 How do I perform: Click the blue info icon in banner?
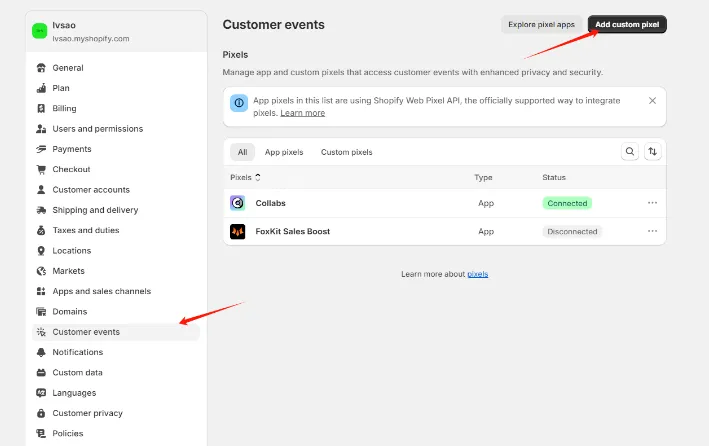coord(239,103)
